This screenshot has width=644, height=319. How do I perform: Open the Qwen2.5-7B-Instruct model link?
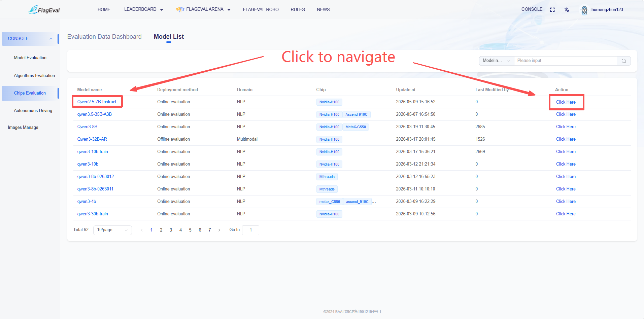click(97, 102)
